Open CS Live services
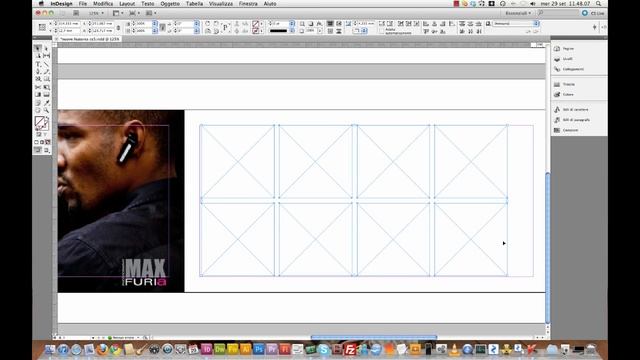Image resolution: width=640 pixels, height=360 pixels. tap(593, 13)
